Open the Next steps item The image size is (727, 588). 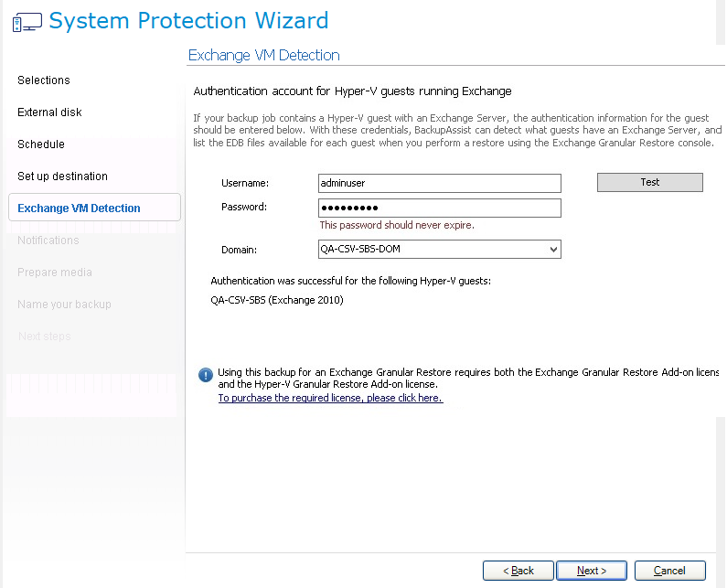pyautogui.click(x=44, y=337)
